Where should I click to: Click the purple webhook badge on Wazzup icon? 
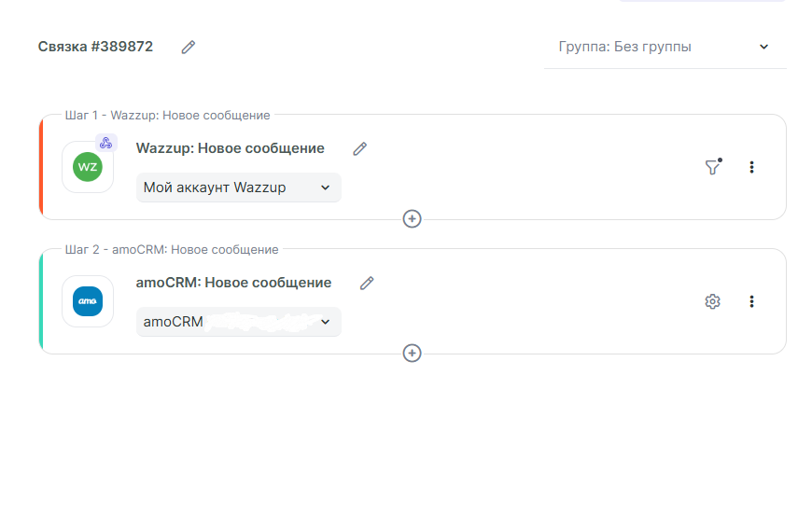tap(105, 143)
